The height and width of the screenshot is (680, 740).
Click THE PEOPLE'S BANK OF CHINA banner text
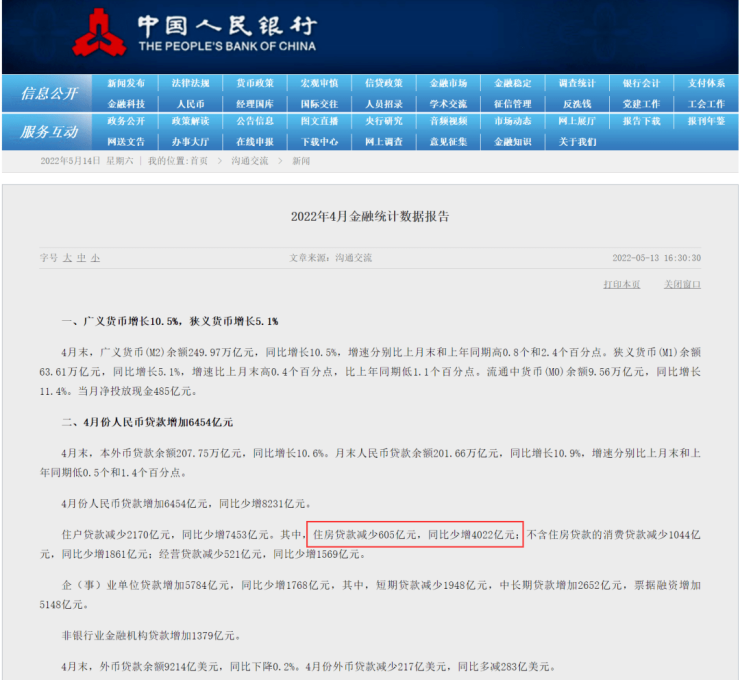pyautogui.click(x=227, y=46)
